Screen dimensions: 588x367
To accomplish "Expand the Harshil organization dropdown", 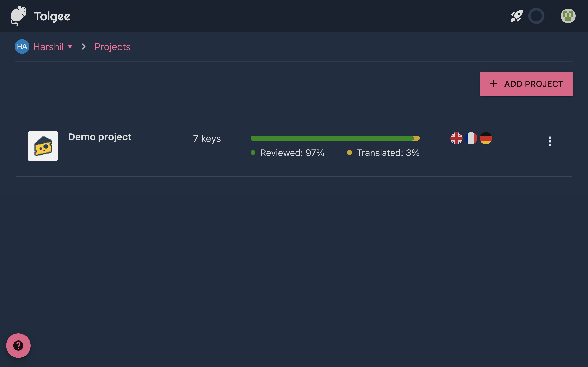I will click(70, 47).
